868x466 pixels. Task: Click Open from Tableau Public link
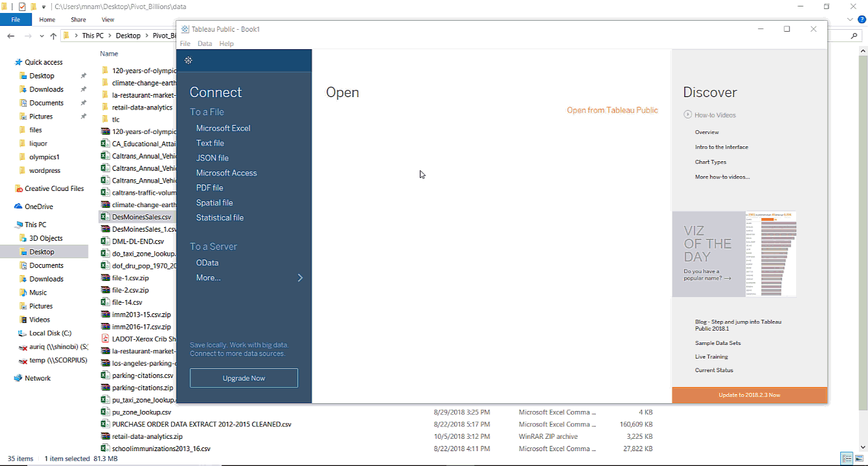tap(612, 110)
